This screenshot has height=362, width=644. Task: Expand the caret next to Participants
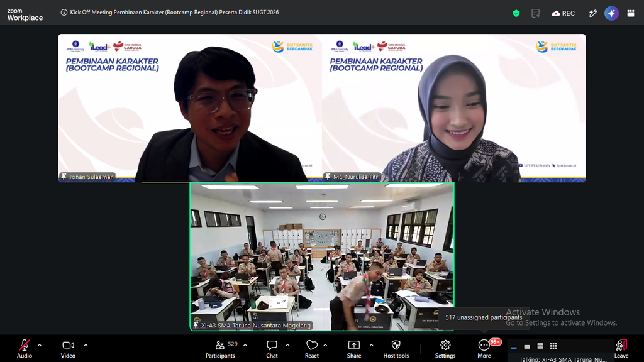click(245, 345)
